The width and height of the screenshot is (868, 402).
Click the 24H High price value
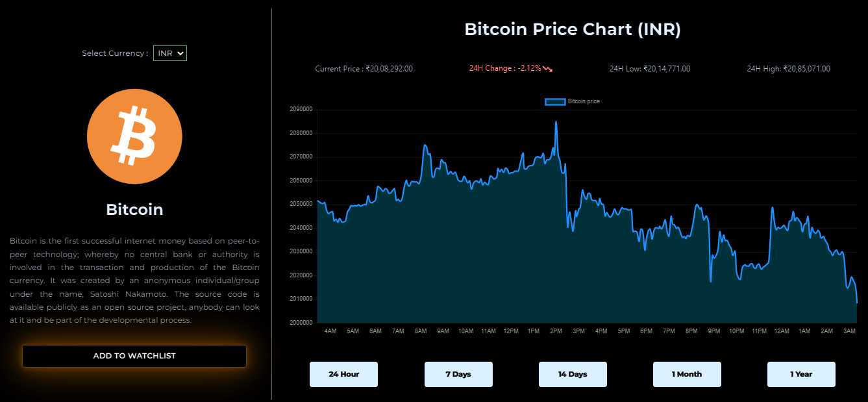pos(788,69)
